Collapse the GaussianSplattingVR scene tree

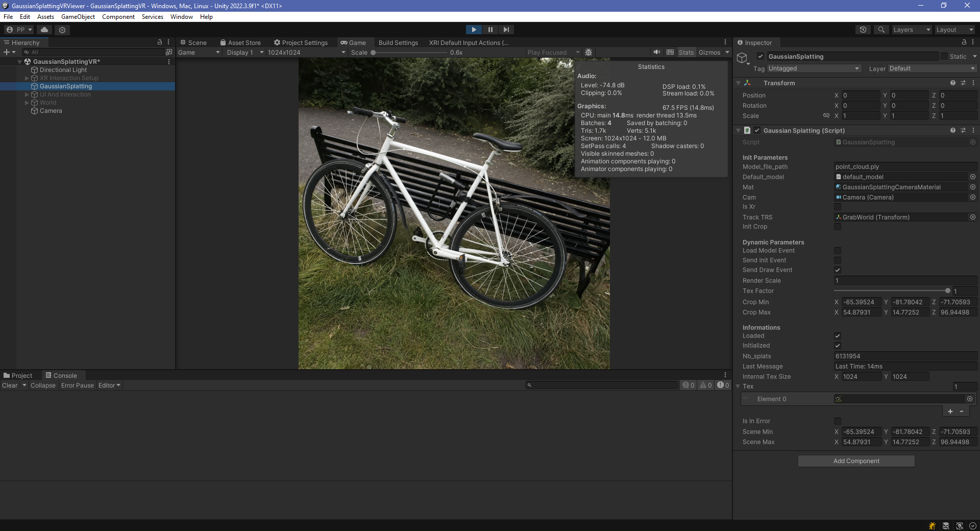[20, 62]
